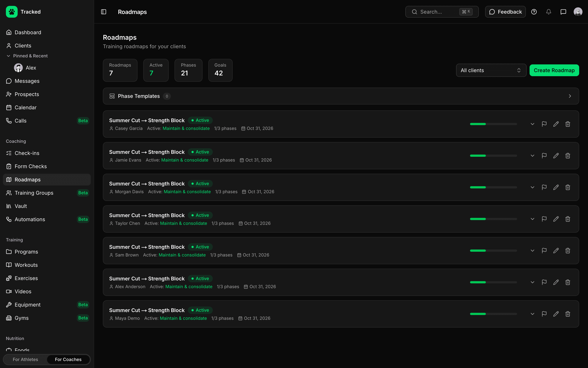The width and height of the screenshot is (588, 368).
Task: Go to Dashboard in sidebar
Action: 47,32
